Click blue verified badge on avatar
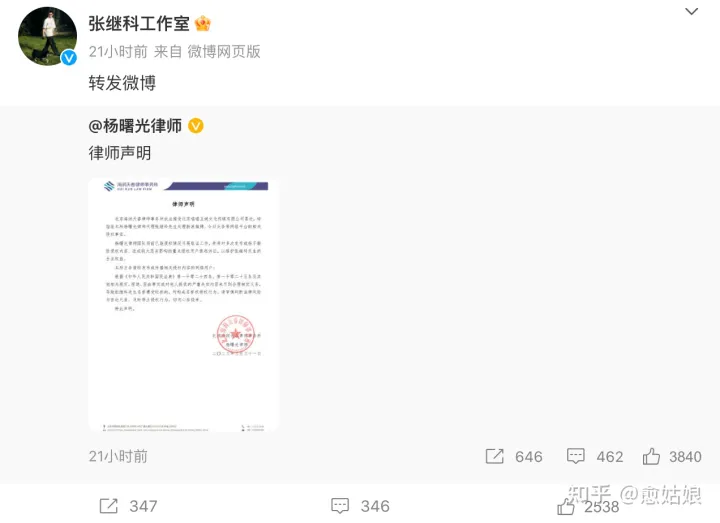The width and height of the screenshot is (720, 523). pos(69,57)
